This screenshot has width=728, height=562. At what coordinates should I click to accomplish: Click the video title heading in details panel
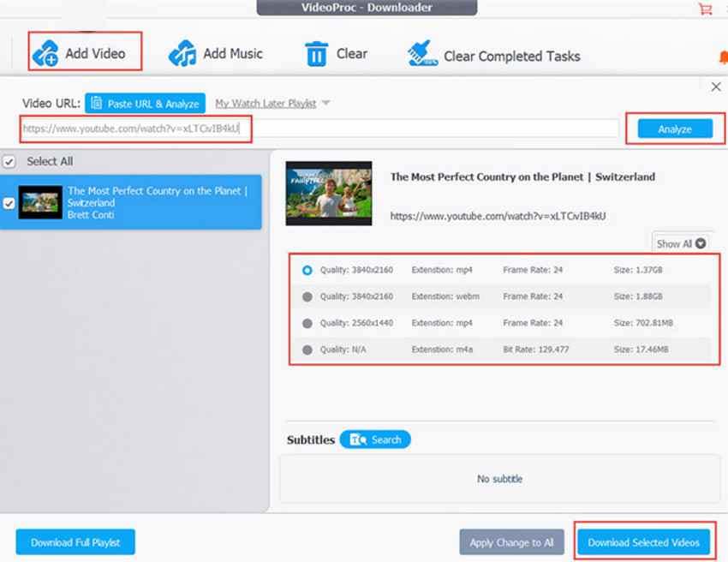(x=522, y=177)
